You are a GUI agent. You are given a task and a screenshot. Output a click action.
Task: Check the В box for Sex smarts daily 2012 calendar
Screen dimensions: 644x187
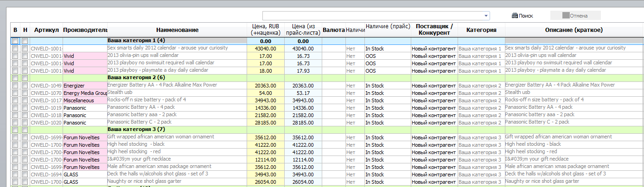pos(15,48)
